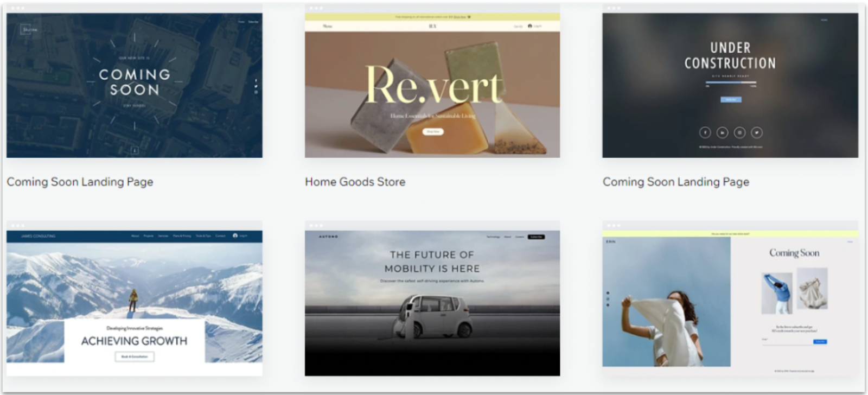Viewport: 868px width, 395px height.
Task: Click the blue Subscribe button in fashion template
Action: pyautogui.click(x=820, y=341)
